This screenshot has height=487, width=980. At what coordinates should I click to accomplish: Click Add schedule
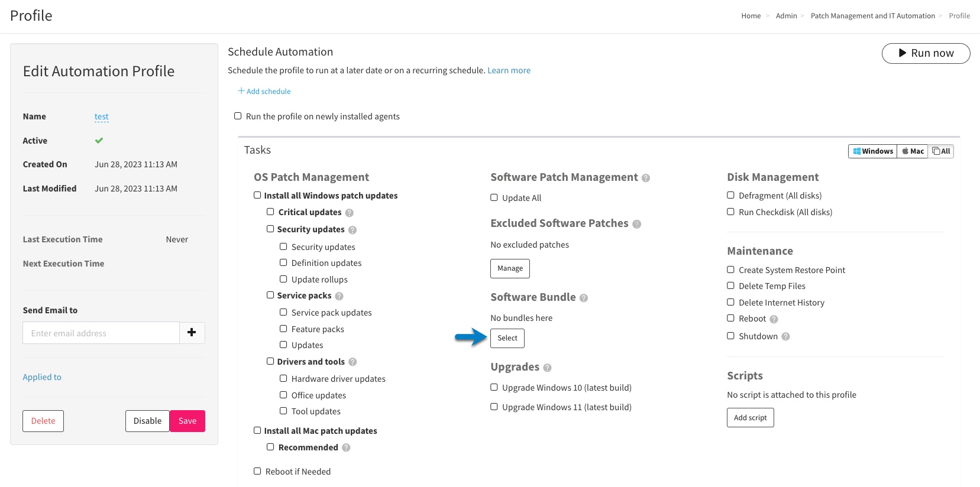point(264,91)
